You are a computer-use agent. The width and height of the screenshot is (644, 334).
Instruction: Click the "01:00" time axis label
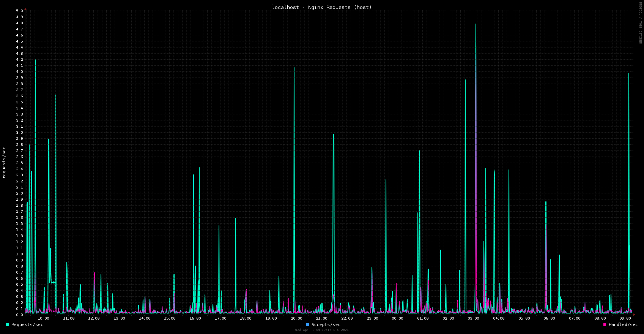(x=423, y=318)
